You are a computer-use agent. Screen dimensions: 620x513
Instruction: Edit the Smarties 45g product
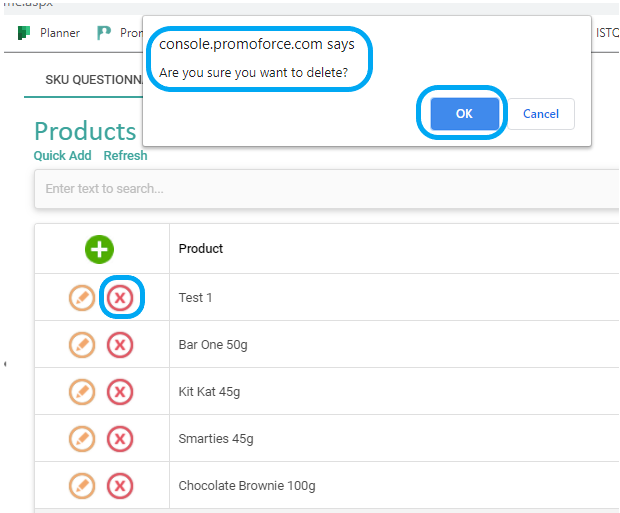[x=82, y=439]
